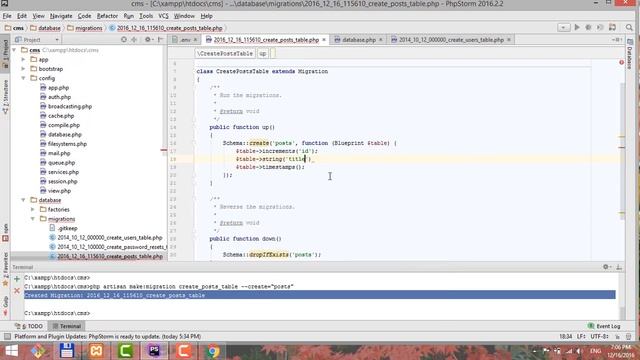Open the Refactor menu

coord(107,16)
